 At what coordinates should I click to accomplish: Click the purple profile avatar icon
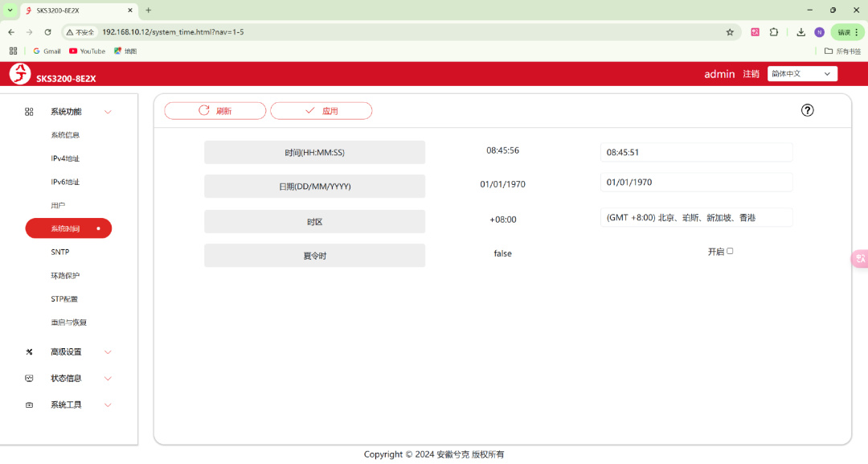[819, 32]
